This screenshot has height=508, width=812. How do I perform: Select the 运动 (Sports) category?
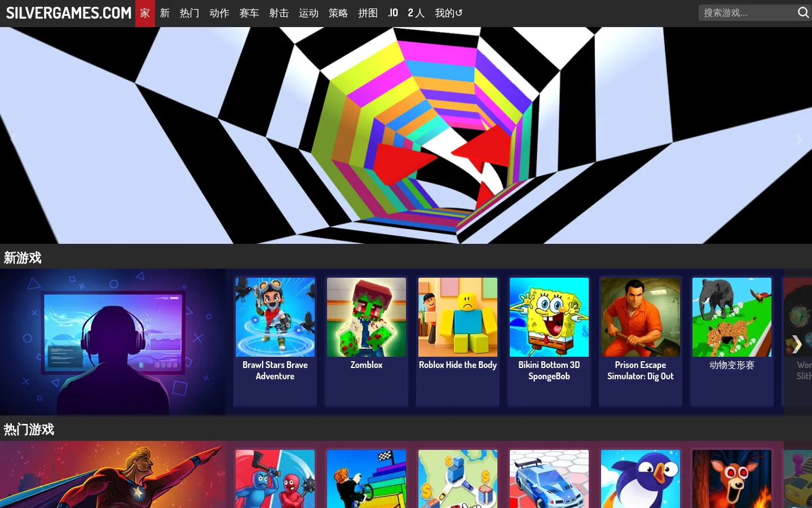coord(309,13)
